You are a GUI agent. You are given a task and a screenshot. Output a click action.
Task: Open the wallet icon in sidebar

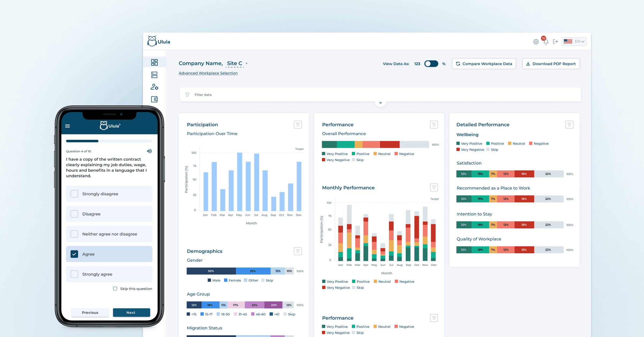point(154,99)
